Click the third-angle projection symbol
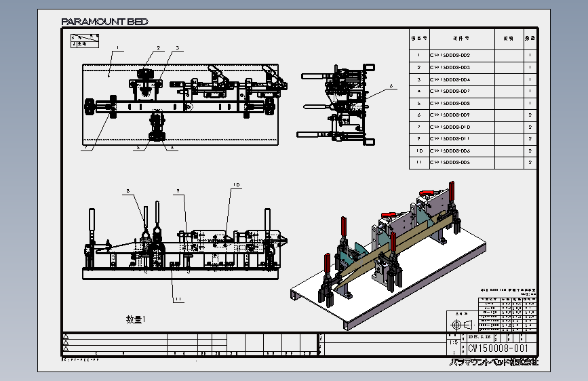 463,324
